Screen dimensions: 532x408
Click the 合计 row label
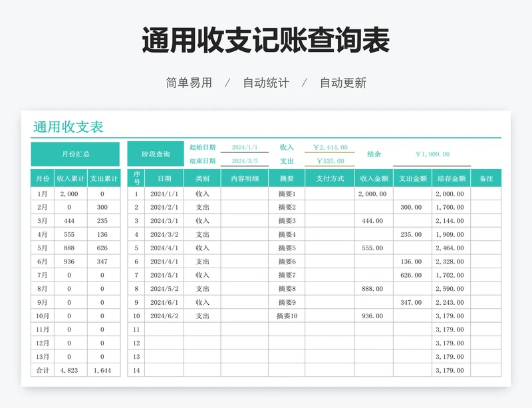pos(43,370)
